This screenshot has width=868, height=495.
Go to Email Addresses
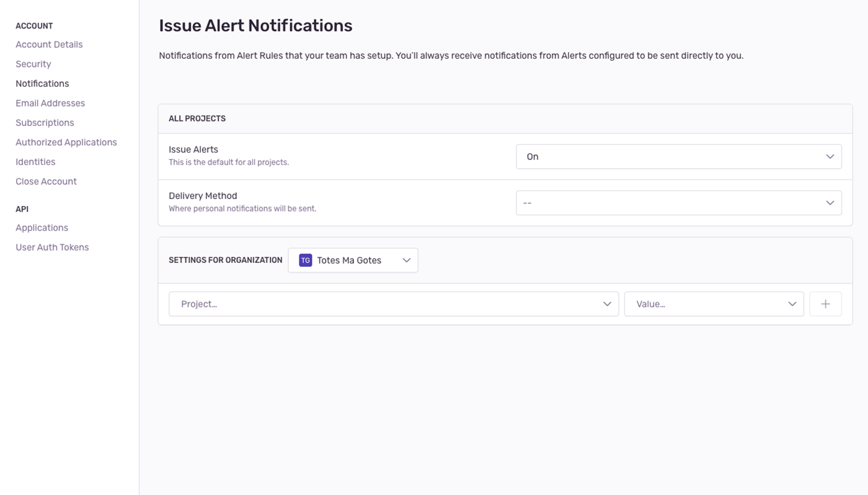coord(50,103)
